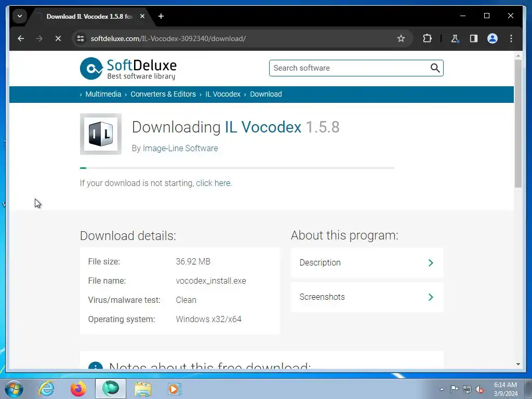This screenshot has width=532, height=399.
Task: Click the browser forward arrow
Action: click(x=39, y=38)
